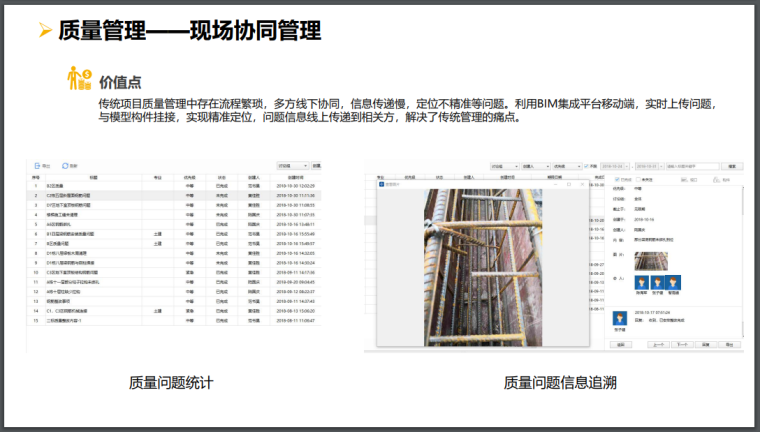Viewport: 760px width, 432px height.
Task: Click the orange arrow bullet beside the slide title
Action: 44,32
